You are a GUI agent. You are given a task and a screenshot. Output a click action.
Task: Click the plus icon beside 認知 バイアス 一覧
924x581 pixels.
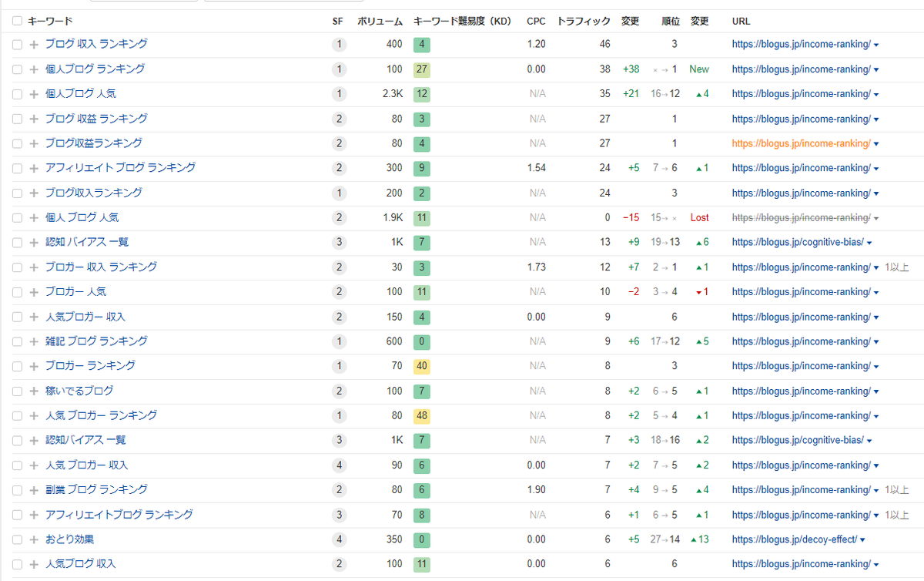[x=34, y=243]
